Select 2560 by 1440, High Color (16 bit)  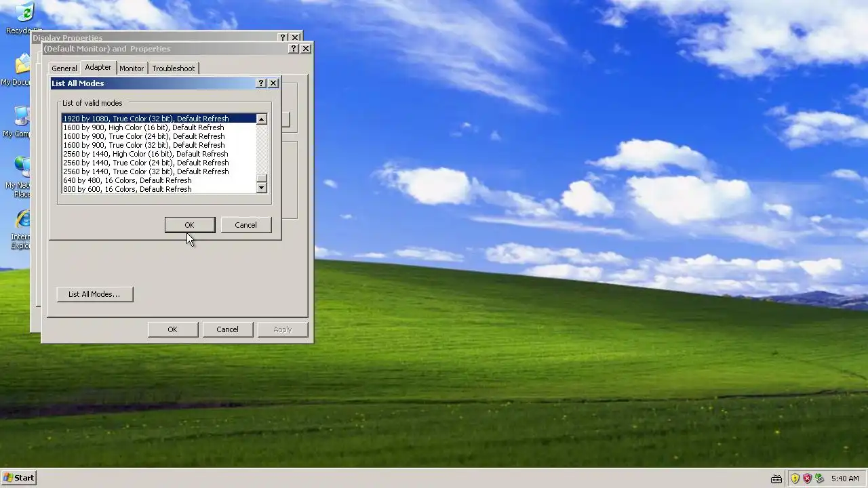click(159, 154)
